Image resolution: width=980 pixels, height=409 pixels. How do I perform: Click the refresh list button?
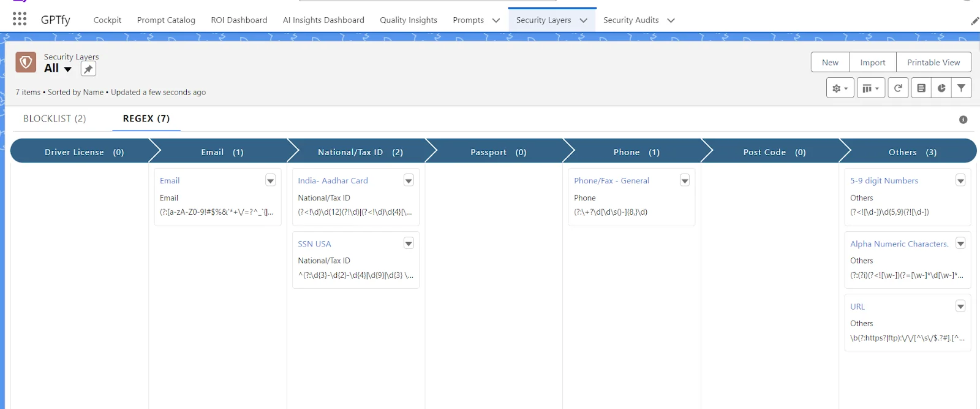898,88
